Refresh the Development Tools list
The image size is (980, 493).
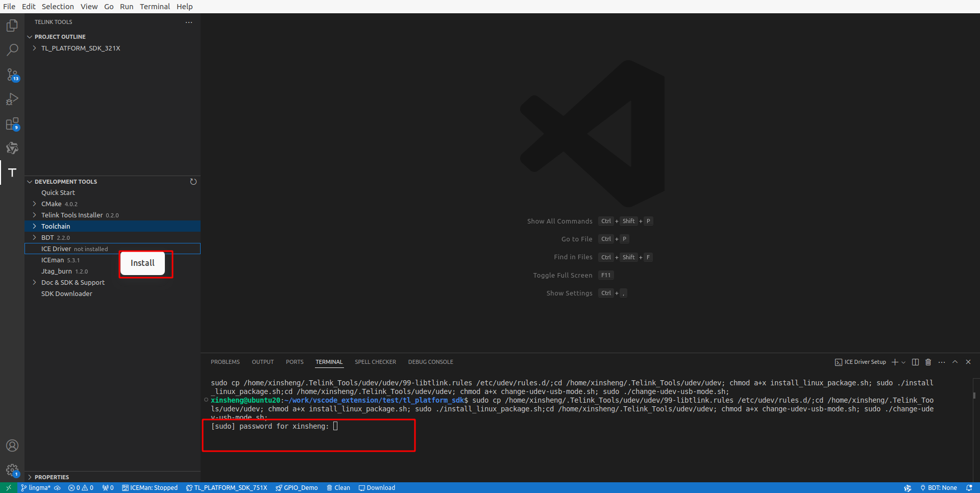click(193, 181)
